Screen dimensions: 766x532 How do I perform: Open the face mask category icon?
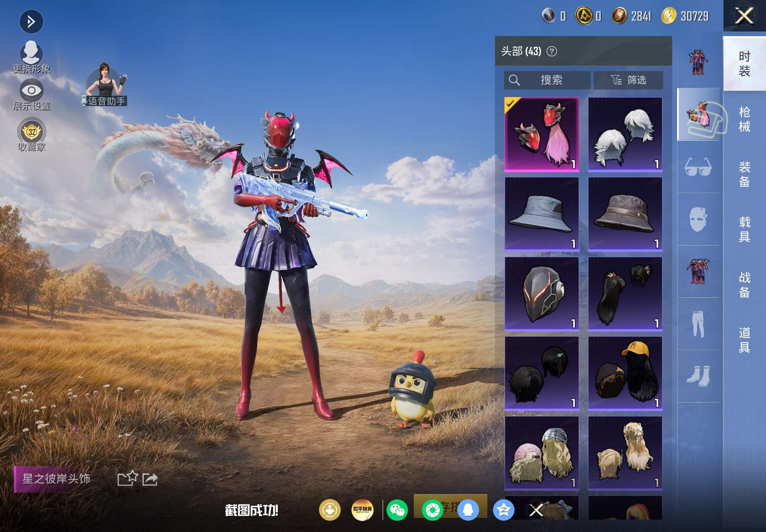(698, 219)
